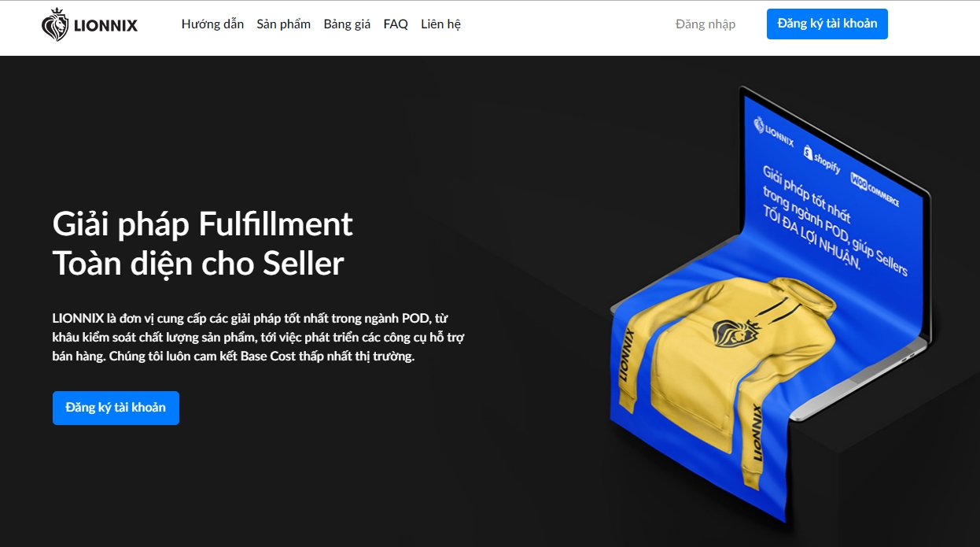This screenshot has height=547, width=980.
Task: Click the Giải pháp Fulfillment headline
Action: 202,224
